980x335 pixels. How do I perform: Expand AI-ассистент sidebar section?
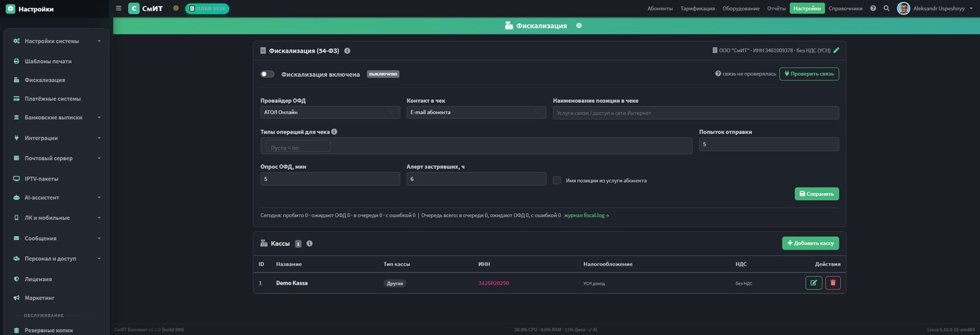(x=57, y=197)
